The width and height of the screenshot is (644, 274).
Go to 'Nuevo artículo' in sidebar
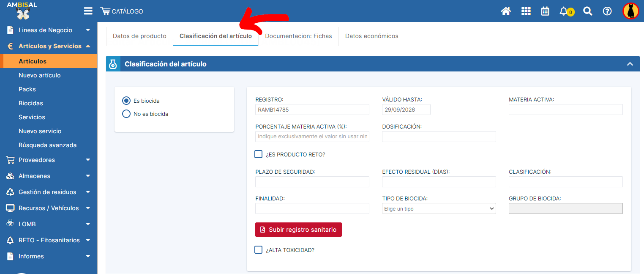tap(40, 75)
